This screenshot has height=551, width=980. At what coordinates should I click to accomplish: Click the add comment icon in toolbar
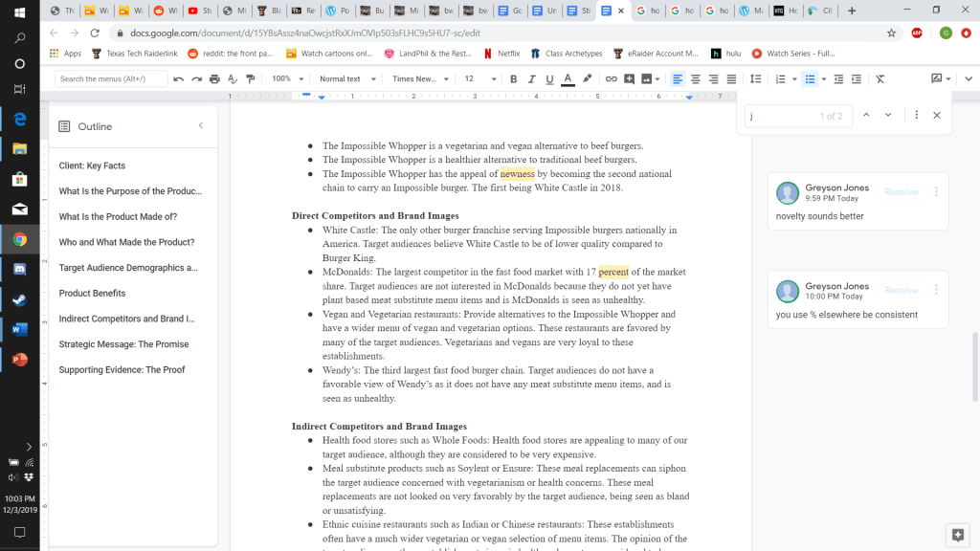629,78
